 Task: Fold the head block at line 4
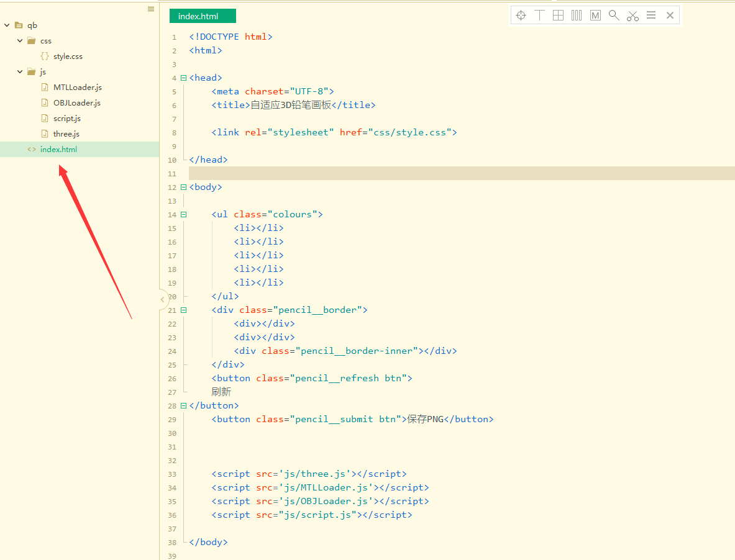click(x=184, y=78)
